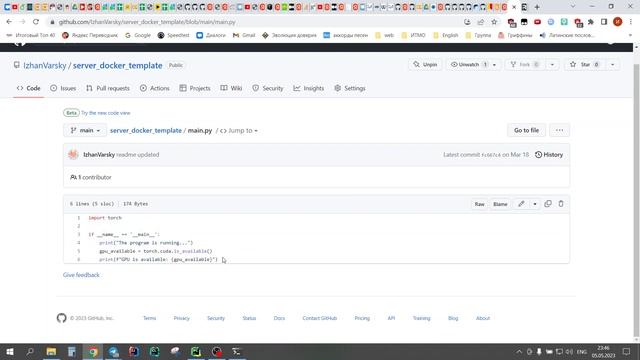Open edit options dropdown next to pencil

click(x=535, y=204)
